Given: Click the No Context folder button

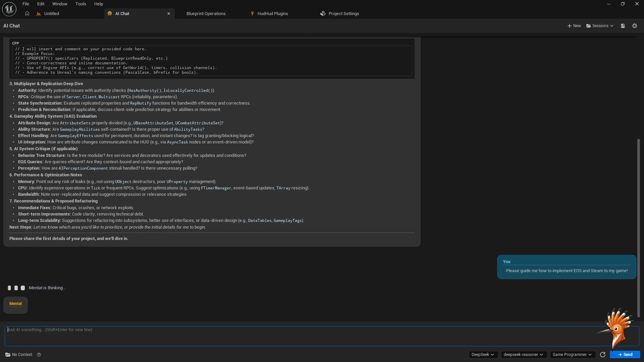Looking at the screenshot, I should tap(19, 354).
